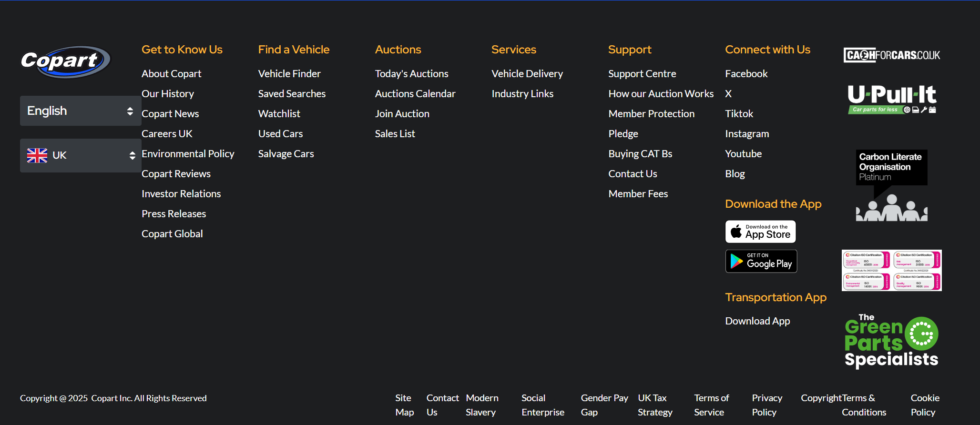Image resolution: width=980 pixels, height=425 pixels.
Task: Tap the Get it on Google Play badge
Action: [761, 261]
